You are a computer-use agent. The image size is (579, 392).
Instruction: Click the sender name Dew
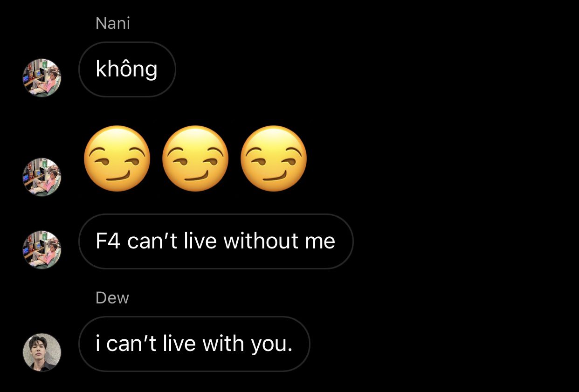point(112,298)
